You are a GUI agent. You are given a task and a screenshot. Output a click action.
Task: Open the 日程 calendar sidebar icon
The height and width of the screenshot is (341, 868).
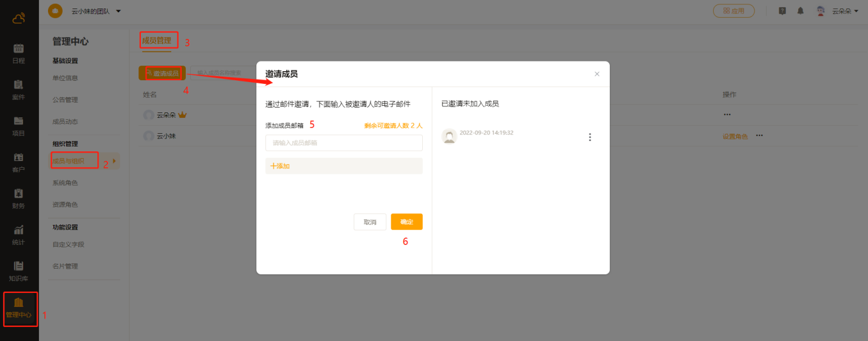[x=18, y=53]
